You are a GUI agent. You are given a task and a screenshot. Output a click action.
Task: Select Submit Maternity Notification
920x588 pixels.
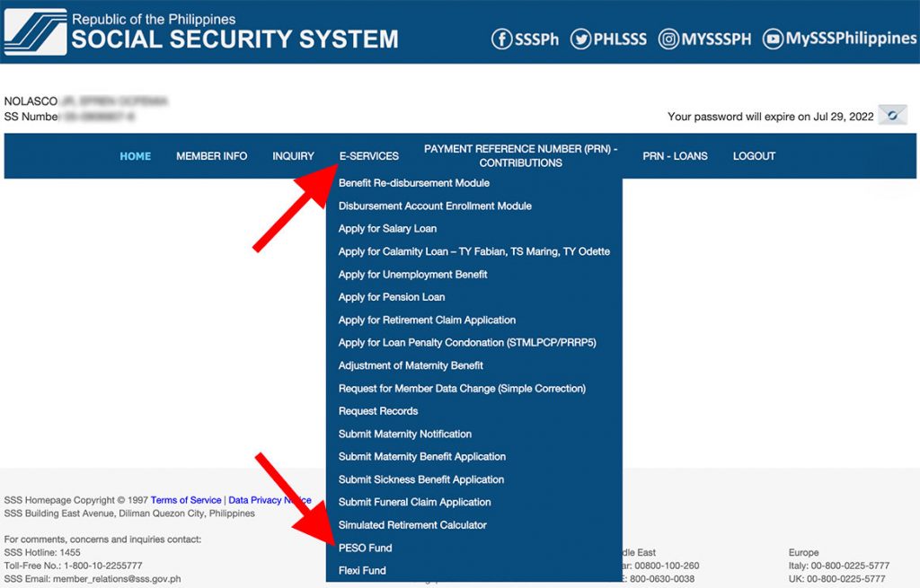click(405, 434)
